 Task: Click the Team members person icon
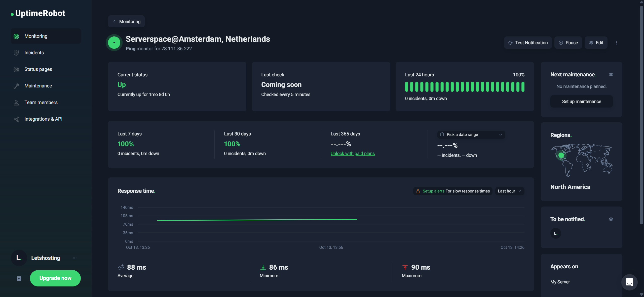pos(16,103)
